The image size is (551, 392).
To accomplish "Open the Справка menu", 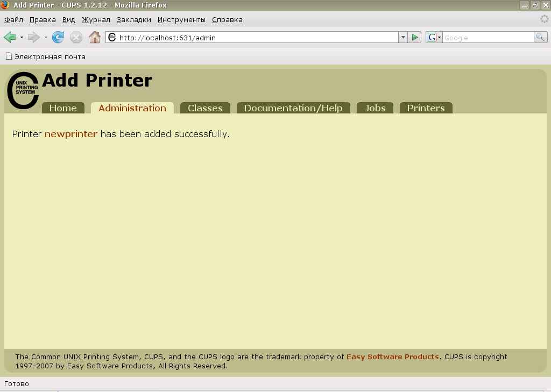I will tap(227, 20).
